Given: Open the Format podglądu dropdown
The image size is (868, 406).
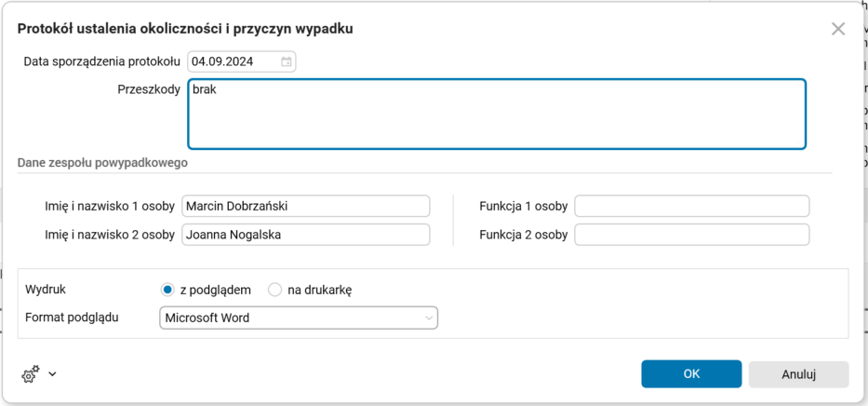Looking at the screenshot, I should pos(299,318).
